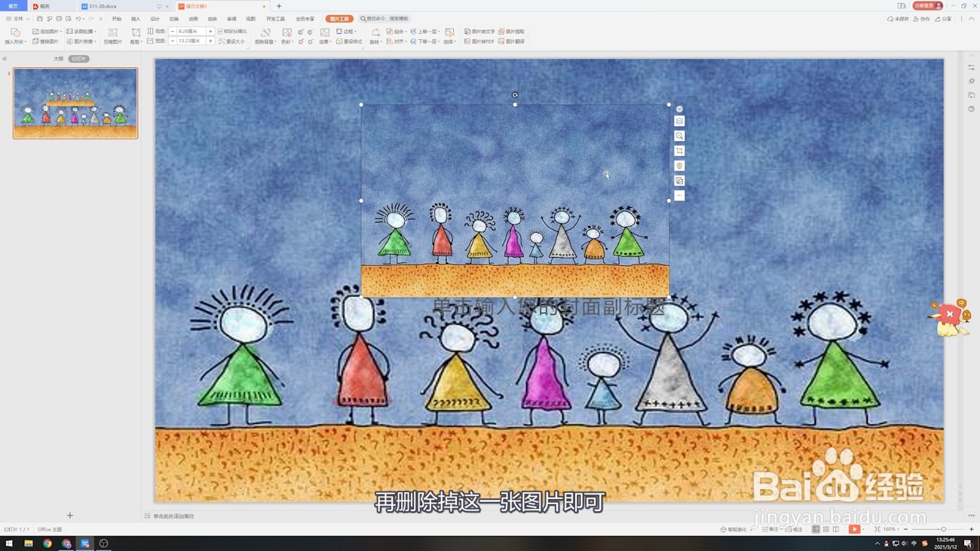Image resolution: width=980 pixels, height=551 pixels.
Task: Click Picture to Text (图片转文字)
Action: (x=479, y=31)
